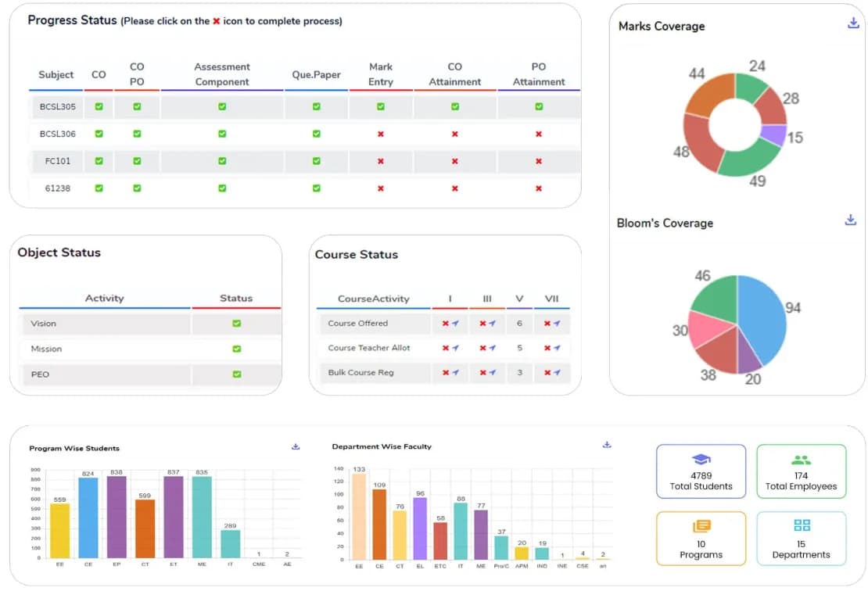Click red X for BCSL306 CO Attainment
Viewport: 868px width, 591px height.
tap(454, 134)
